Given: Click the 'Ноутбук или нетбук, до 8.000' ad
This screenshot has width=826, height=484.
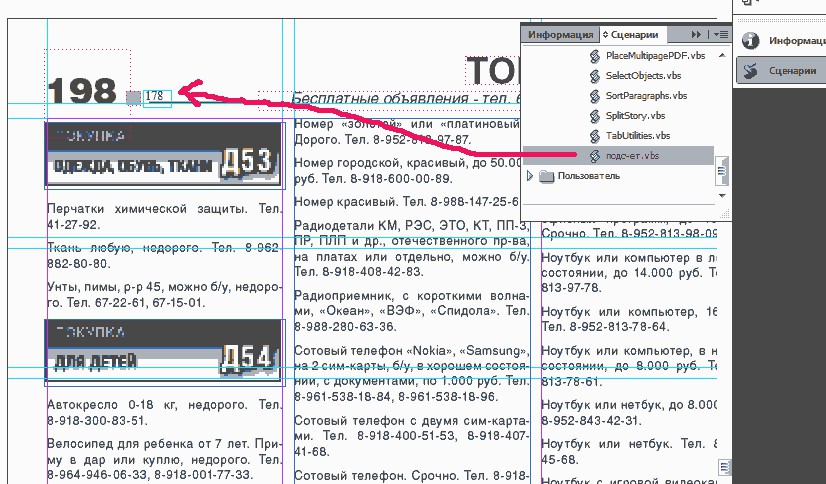Looking at the screenshot, I should [629, 413].
